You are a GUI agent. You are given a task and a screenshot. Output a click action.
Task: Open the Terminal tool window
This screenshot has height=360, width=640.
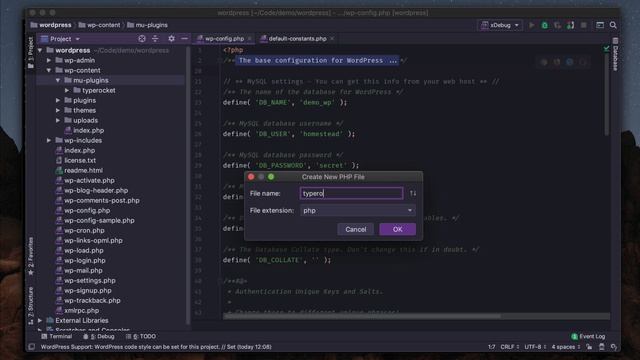coord(57,337)
